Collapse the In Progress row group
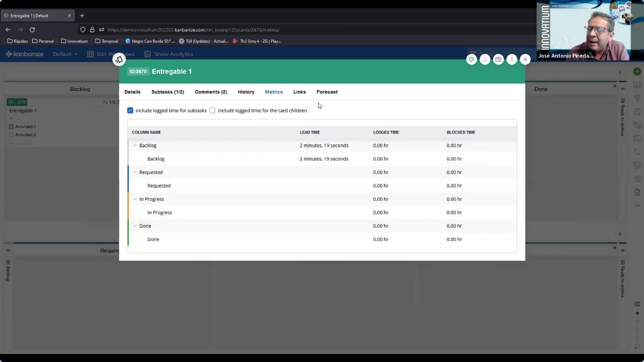The width and height of the screenshot is (644, 362). pyautogui.click(x=135, y=199)
